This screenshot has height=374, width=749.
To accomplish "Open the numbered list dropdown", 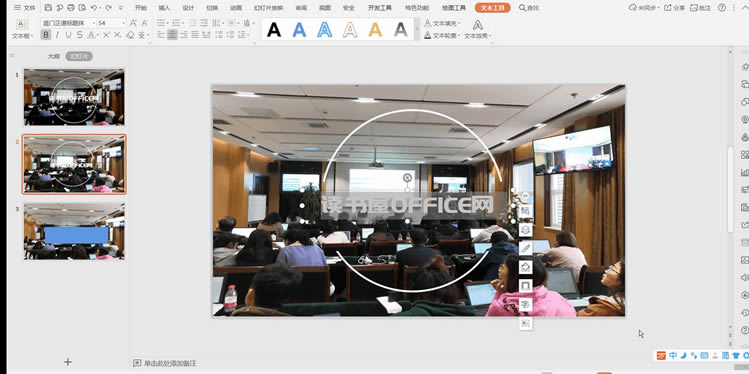I will click(x=178, y=23).
